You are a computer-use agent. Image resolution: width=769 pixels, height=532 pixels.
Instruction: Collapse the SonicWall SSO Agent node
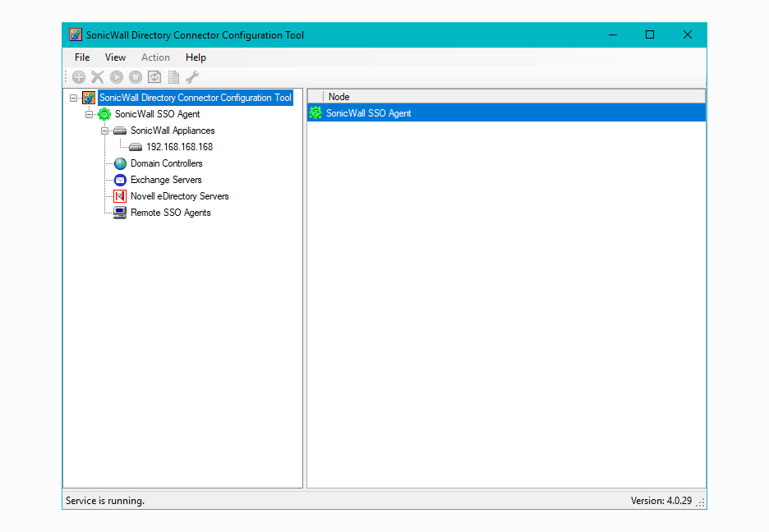click(90, 114)
